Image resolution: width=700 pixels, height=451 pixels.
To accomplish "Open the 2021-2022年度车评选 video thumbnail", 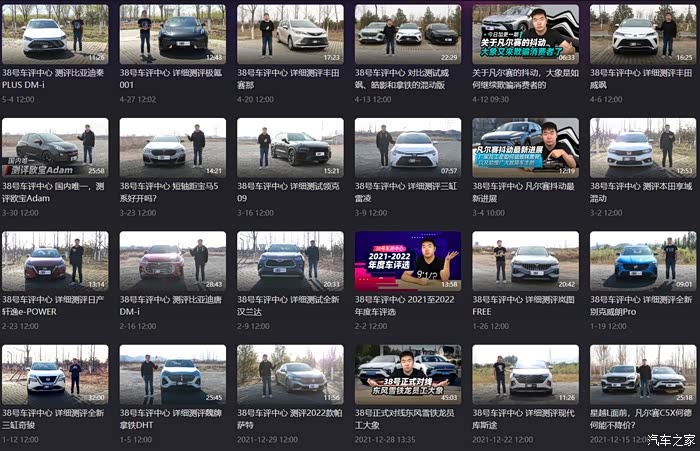I will point(408,261).
